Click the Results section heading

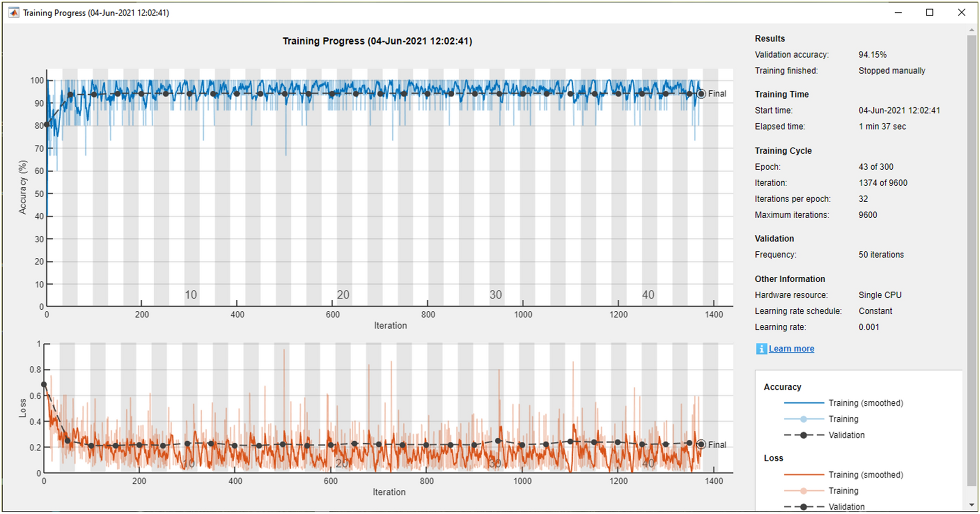pos(769,39)
